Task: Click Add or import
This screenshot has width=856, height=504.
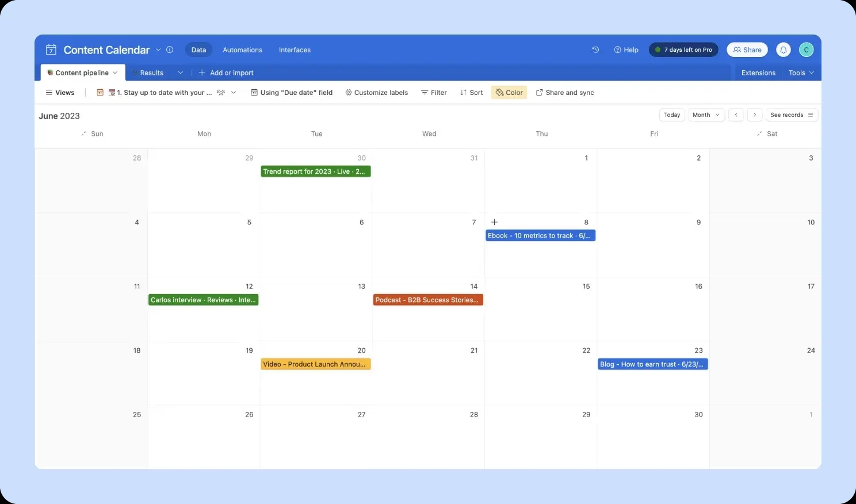Action: click(226, 72)
